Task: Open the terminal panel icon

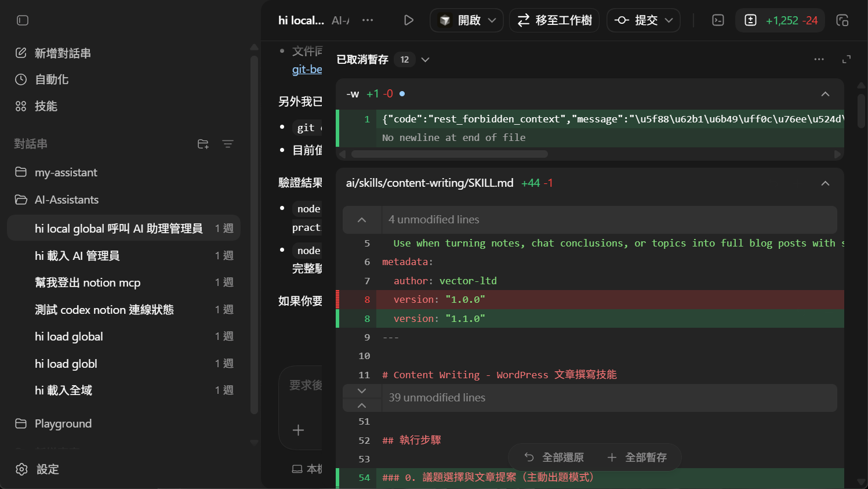Action: tap(718, 20)
